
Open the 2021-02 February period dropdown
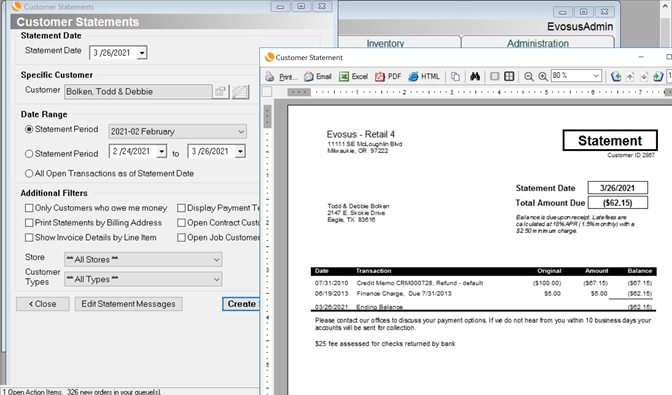[x=178, y=132]
